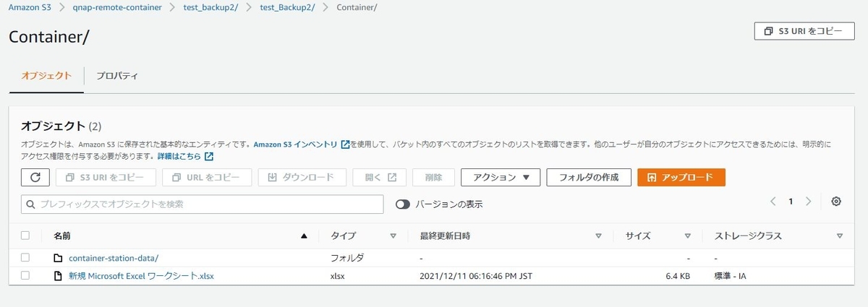Click disabled S3 URI をコピー toolbar button
The image size is (868, 307).
point(106,177)
